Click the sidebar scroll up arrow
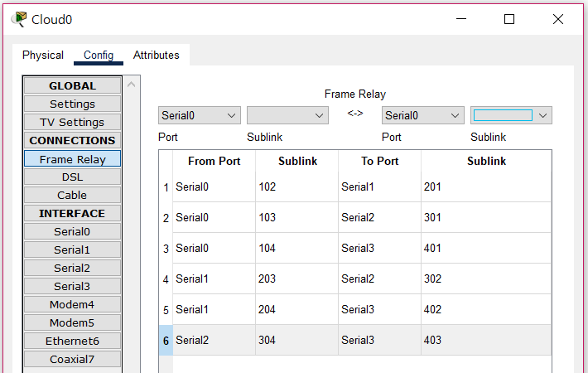Image resolution: width=588 pixels, height=373 pixels. pos(131,85)
